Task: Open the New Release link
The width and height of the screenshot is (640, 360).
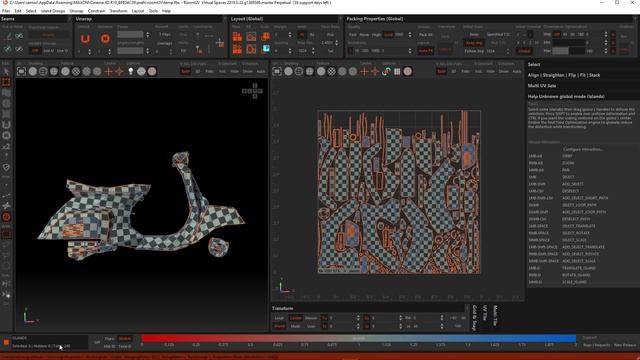Action: pos(624,345)
